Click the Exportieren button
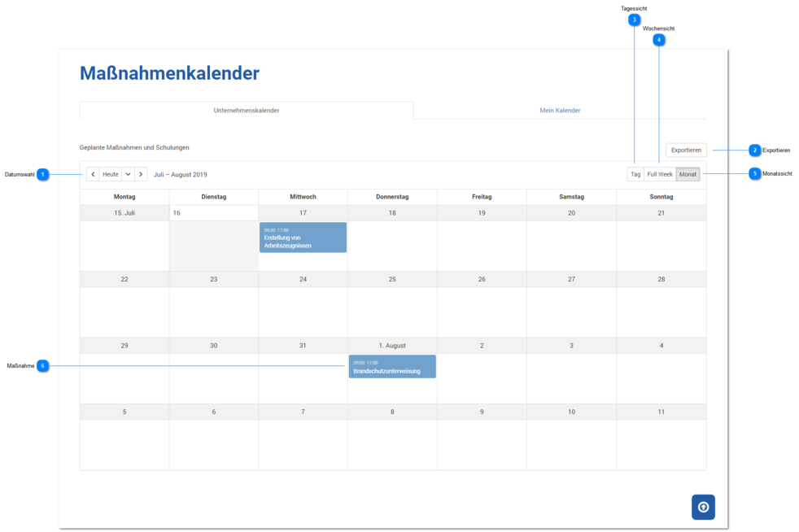The image size is (799, 532). coord(686,150)
